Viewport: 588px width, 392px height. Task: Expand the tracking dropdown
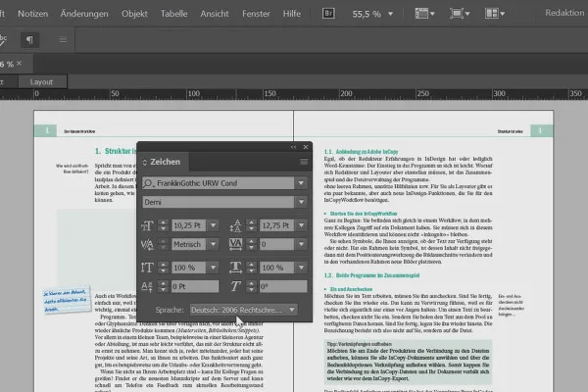click(x=302, y=245)
